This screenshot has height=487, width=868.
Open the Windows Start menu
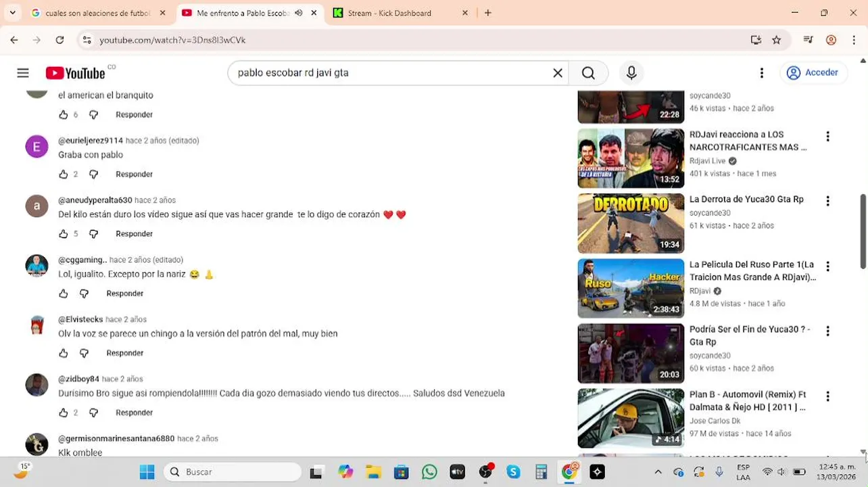(147, 472)
